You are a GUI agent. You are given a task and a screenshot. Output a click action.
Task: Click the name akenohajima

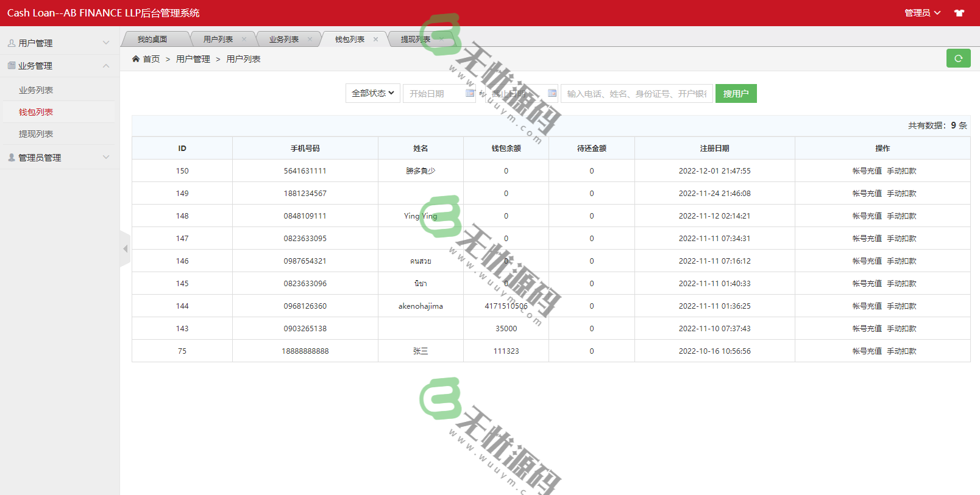tap(421, 306)
